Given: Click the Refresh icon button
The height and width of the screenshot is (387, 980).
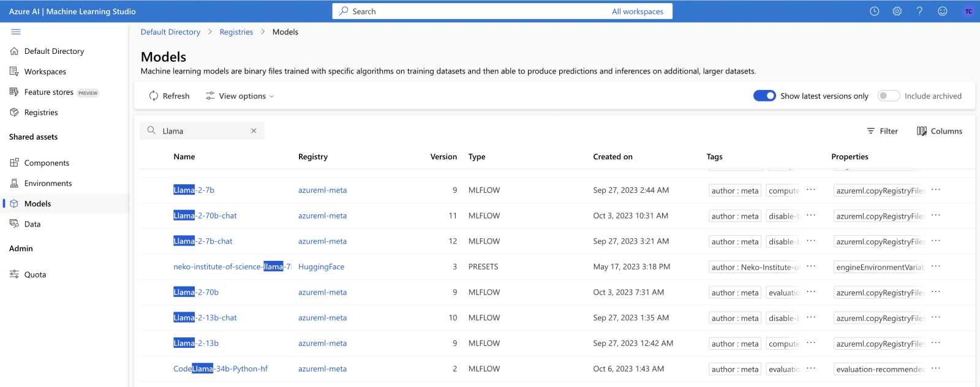Looking at the screenshot, I should click(x=169, y=96).
